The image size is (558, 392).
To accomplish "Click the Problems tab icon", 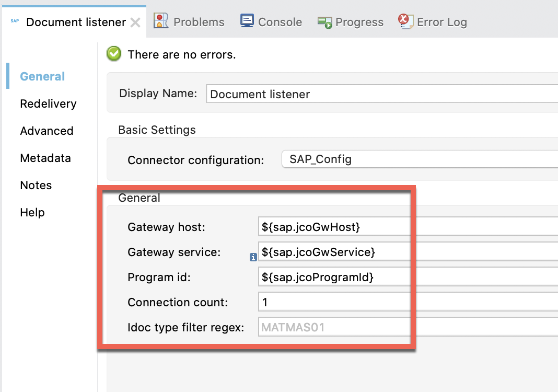I will (160, 21).
